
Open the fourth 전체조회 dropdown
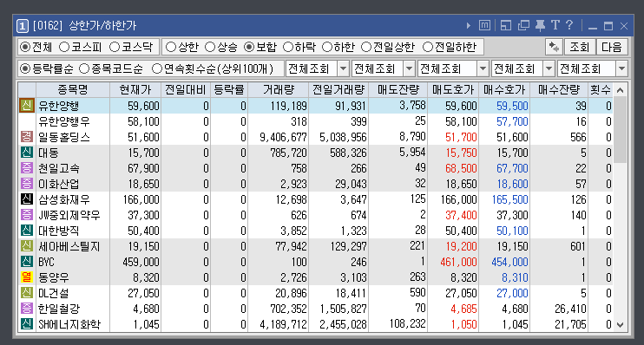[549, 68]
